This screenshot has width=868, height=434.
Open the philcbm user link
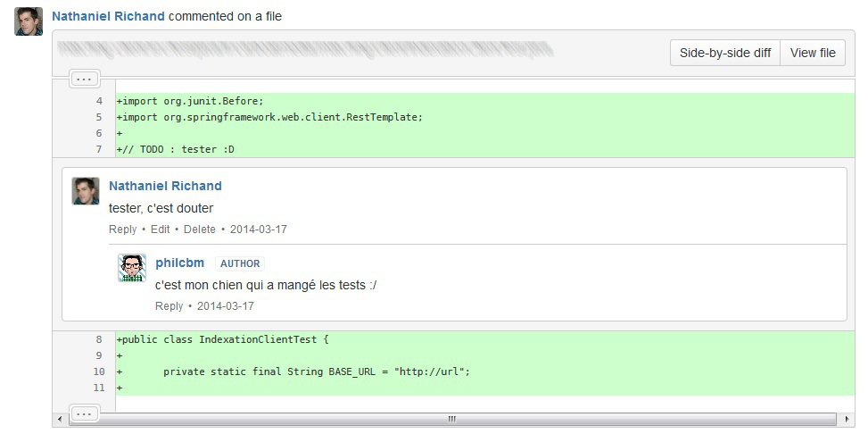(x=179, y=263)
